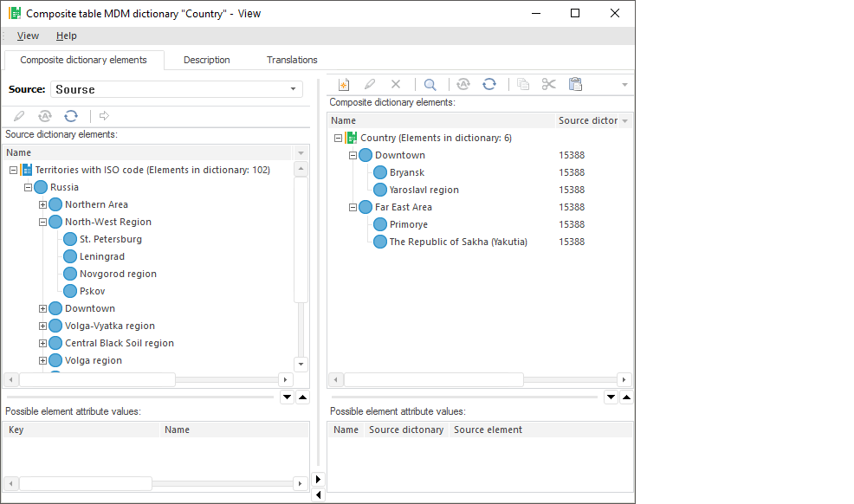Collapse the Far East Area node
This screenshot has height=504, width=854.
pyautogui.click(x=353, y=207)
